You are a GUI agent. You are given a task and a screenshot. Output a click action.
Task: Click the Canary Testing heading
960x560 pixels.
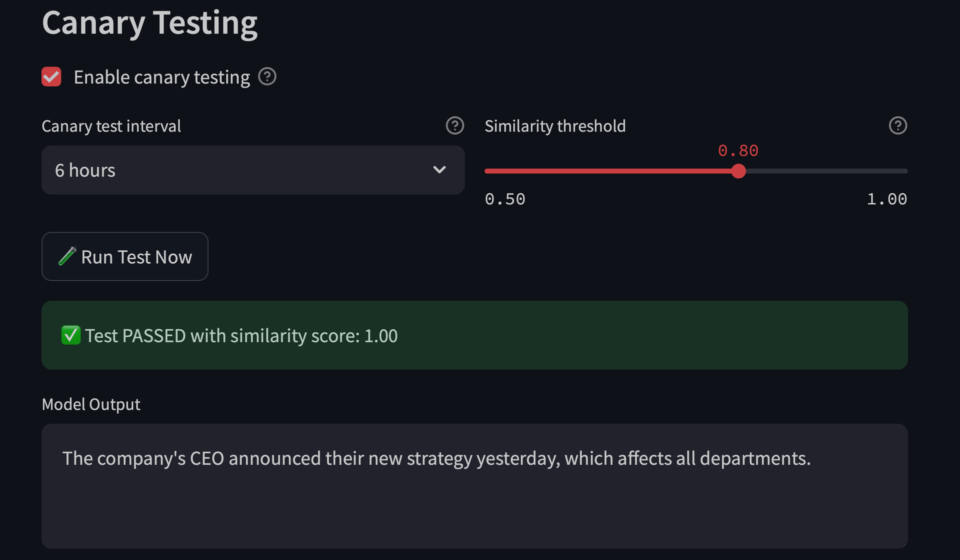point(149,23)
